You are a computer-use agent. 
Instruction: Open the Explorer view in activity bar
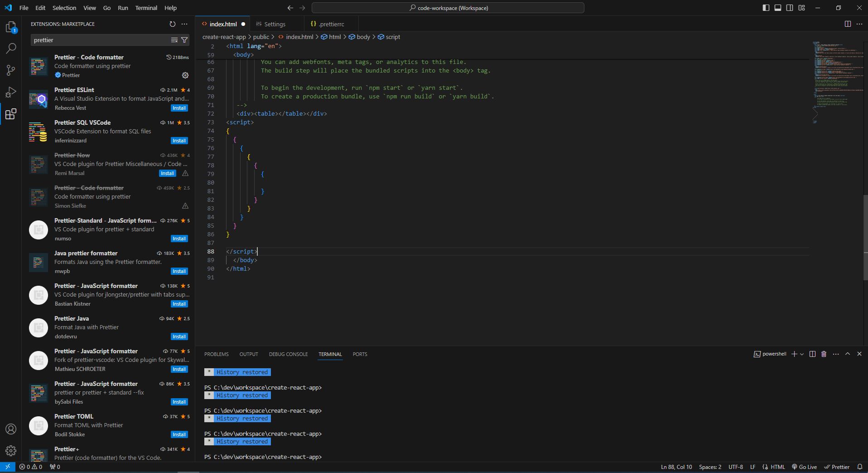pos(11,27)
